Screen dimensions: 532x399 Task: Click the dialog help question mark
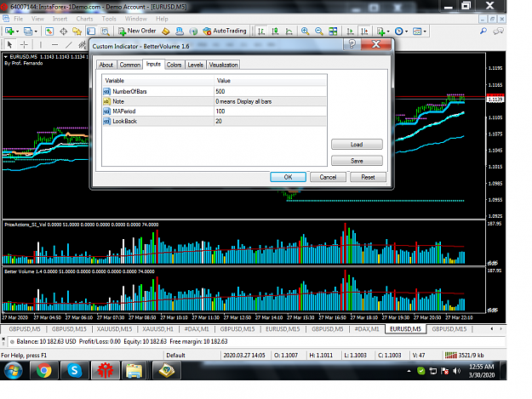pos(352,44)
